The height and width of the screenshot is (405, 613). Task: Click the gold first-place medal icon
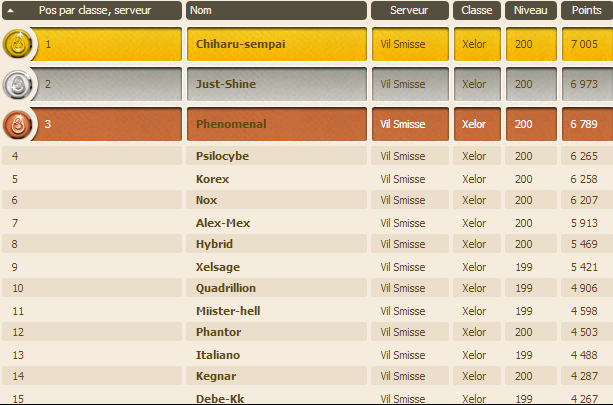click(x=17, y=44)
